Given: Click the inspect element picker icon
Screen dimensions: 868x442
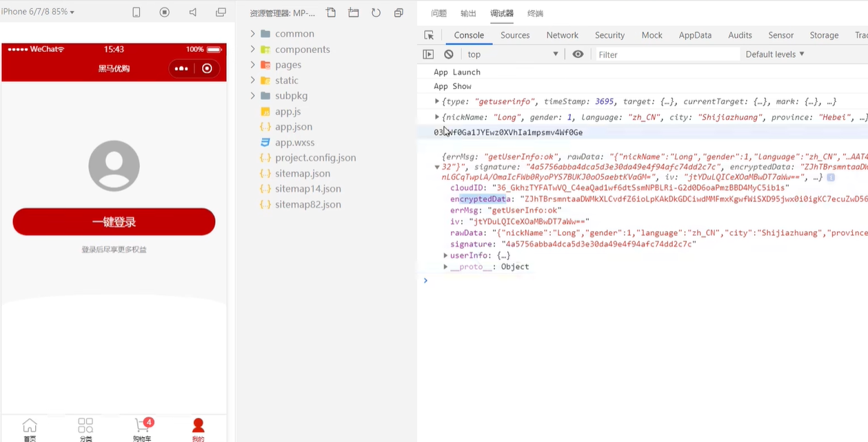Looking at the screenshot, I should [429, 35].
